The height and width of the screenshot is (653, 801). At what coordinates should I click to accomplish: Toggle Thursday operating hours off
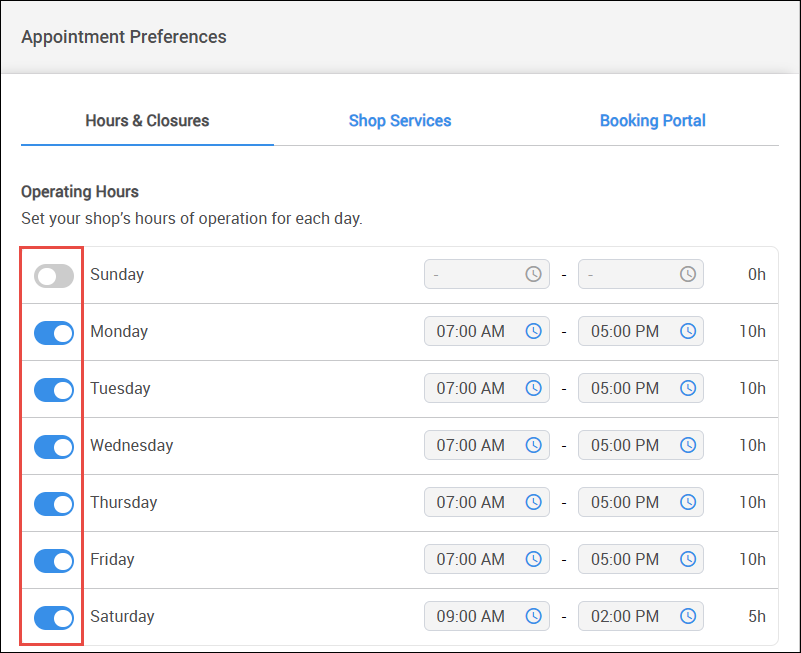coord(54,504)
